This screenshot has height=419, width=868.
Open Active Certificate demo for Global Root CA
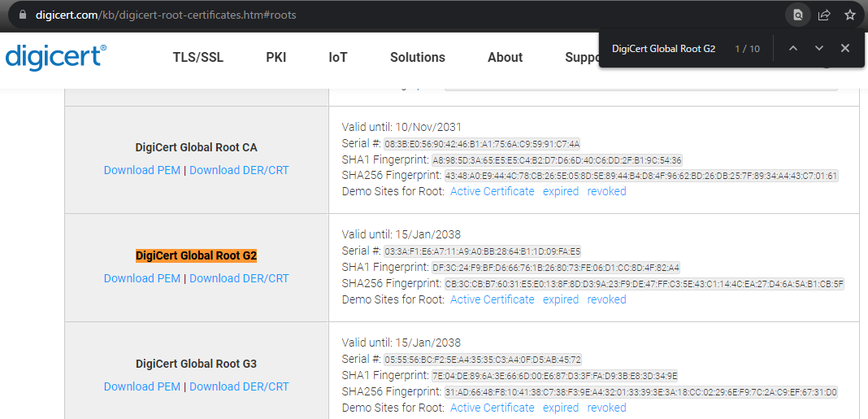(493, 191)
